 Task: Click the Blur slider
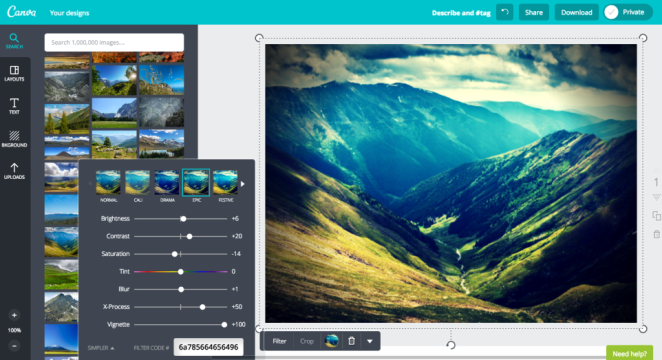[181, 290]
